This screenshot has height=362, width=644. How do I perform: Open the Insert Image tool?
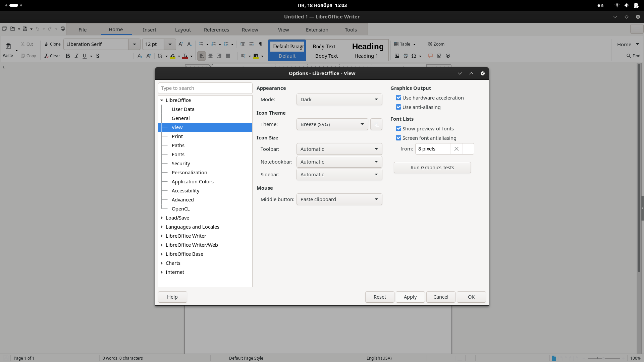(397, 56)
